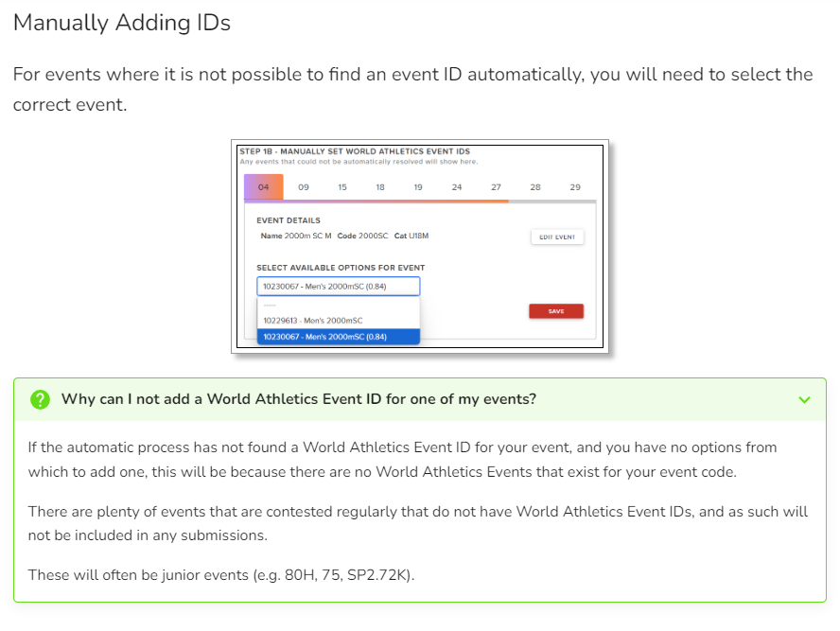Select tab 28 in the screenshot

click(x=535, y=187)
